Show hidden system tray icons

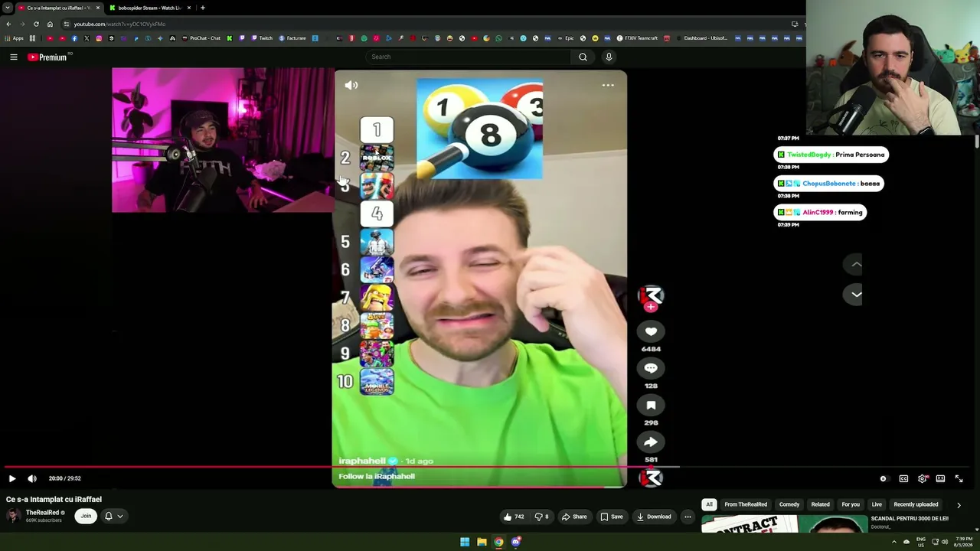coord(893,542)
